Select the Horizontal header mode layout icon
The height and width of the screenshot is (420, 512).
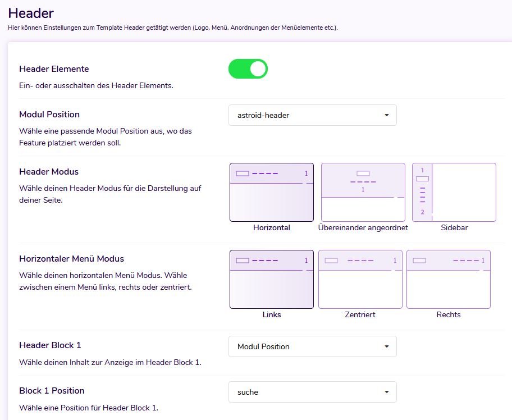[272, 192]
